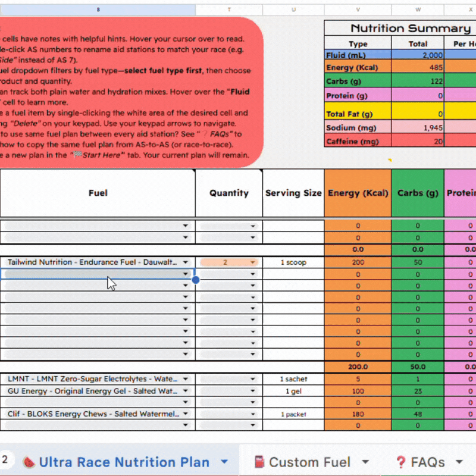Click the book icon beside Custom Fuel
Screen dimensions: 476x476
[259, 462]
